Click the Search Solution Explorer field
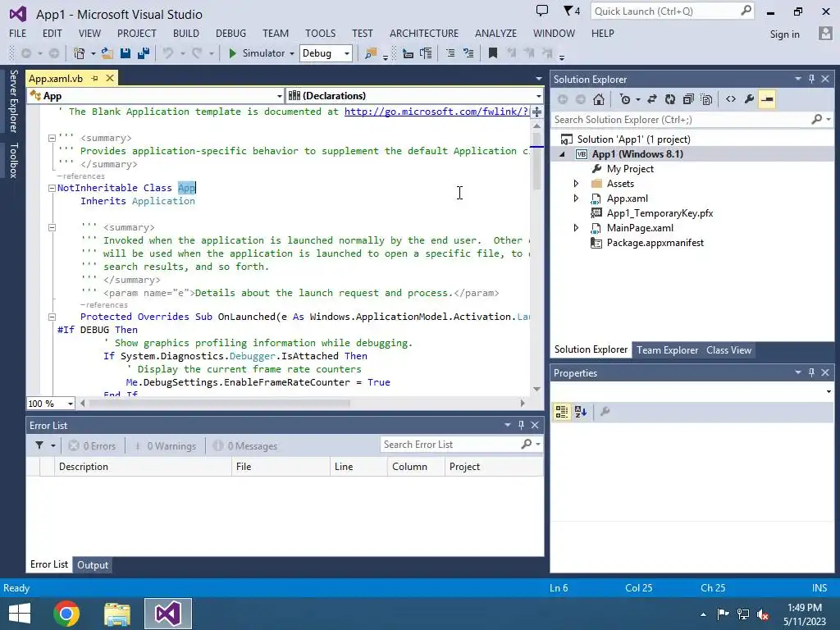840x630 pixels. pos(691,120)
